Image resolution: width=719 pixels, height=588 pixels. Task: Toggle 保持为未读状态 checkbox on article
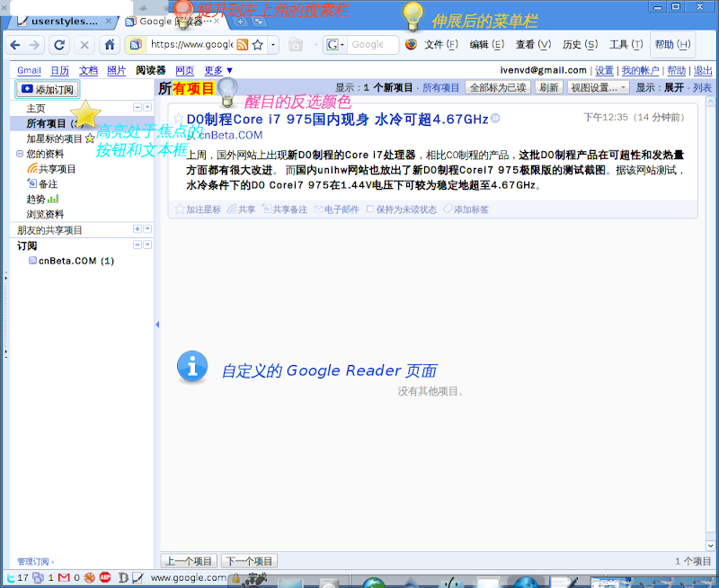pyautogui.click(x=401, y=209)
